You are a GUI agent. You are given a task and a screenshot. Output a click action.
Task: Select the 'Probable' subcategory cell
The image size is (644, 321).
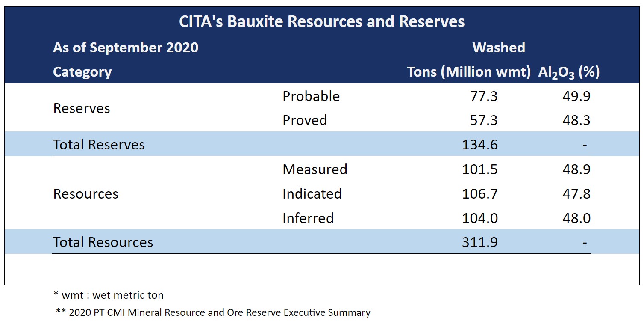[311, 96]
